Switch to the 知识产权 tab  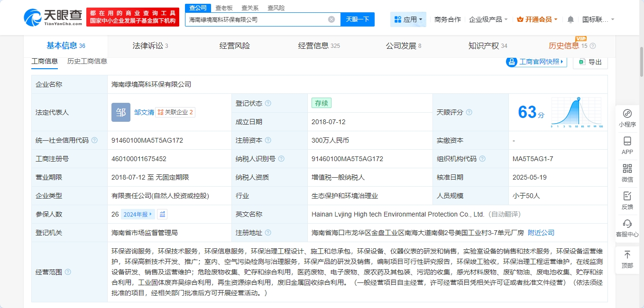tap(488, 46)
